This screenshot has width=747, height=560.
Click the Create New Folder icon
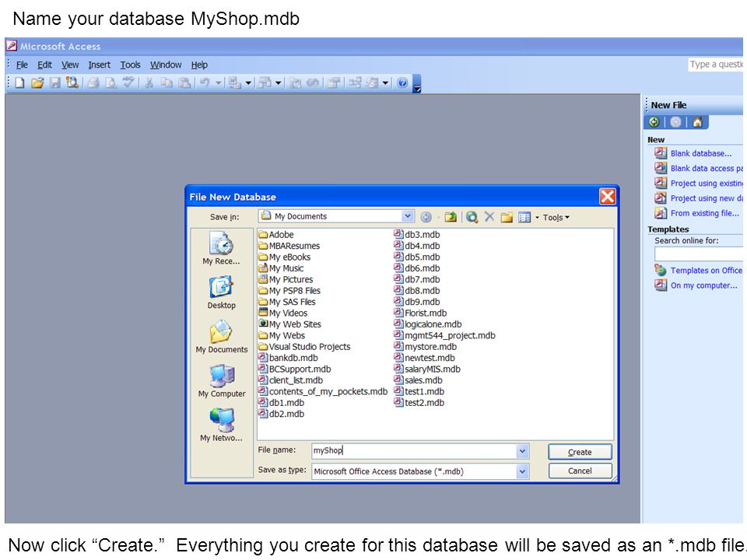(x=507, y=217)
